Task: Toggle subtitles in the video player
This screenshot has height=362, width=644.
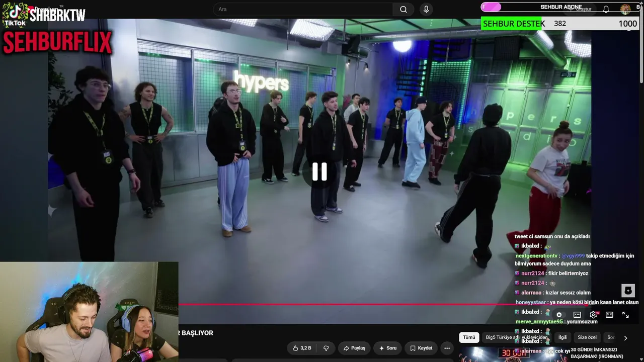Action: tap(577, 315)
